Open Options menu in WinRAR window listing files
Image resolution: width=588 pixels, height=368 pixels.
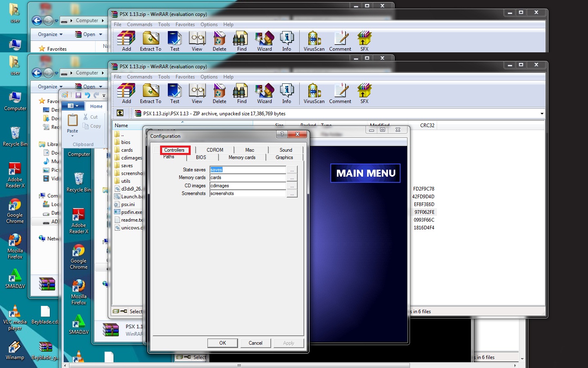click(x=209, y=77)
